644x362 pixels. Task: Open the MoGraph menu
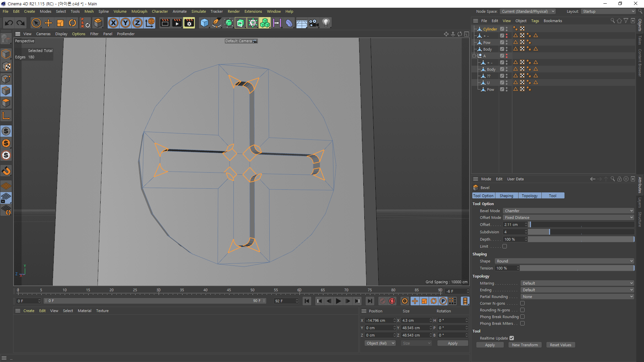click(139, 11)
